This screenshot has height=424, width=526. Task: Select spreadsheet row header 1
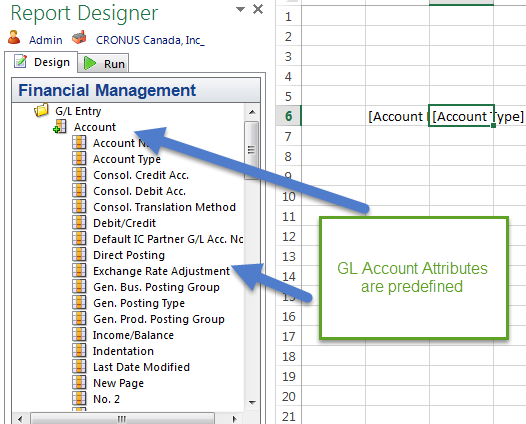(288, 16)
